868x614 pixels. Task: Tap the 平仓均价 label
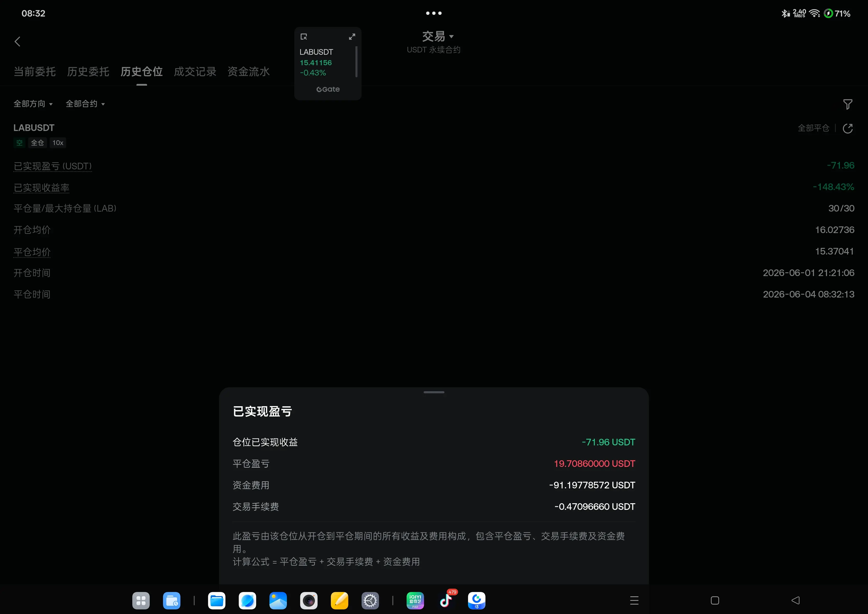click(x=32, y=252)
